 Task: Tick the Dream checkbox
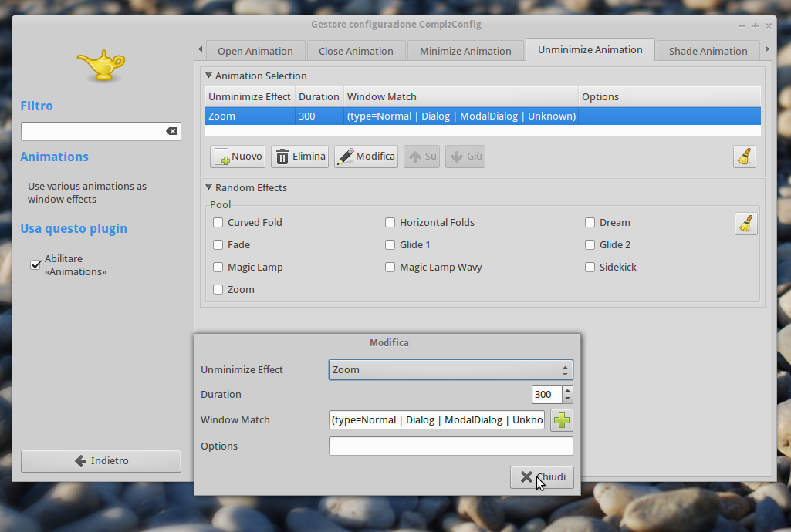(x=590, y=223)
